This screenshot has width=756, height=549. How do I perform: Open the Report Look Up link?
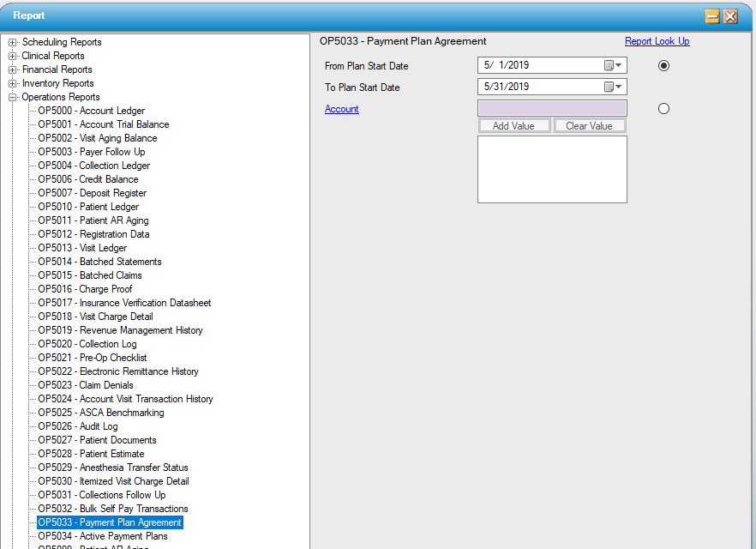click(657, 41)
